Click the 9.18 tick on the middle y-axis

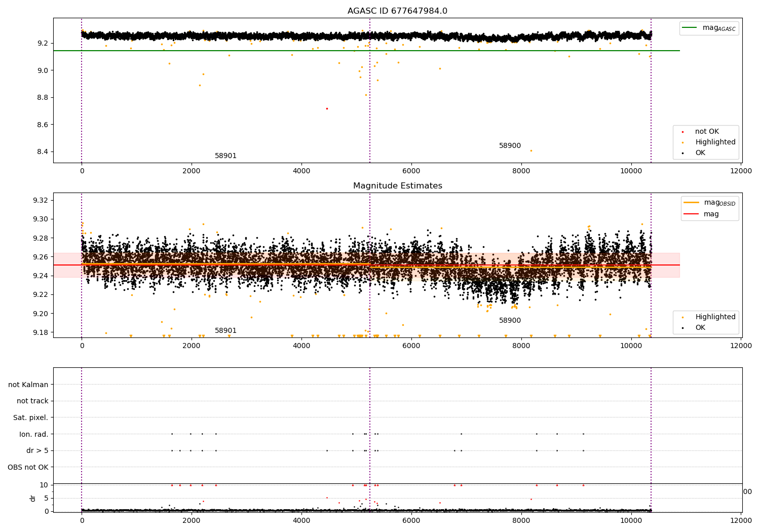[41, 333]
